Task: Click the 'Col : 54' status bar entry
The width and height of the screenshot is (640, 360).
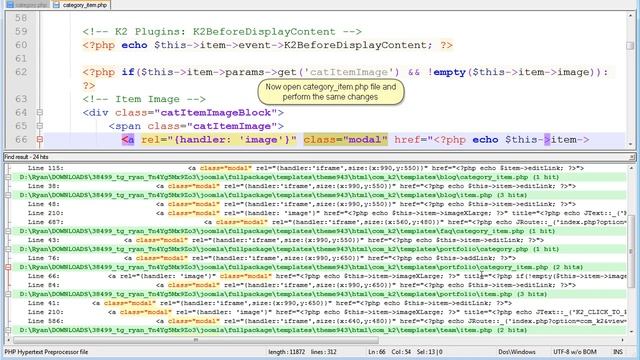Action: tap(401, 352)
